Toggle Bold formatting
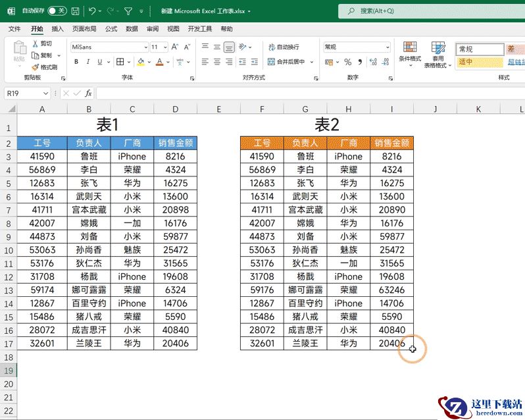Image resolution: width=525 pixels, height=420 pixels. tap(76, 62)
